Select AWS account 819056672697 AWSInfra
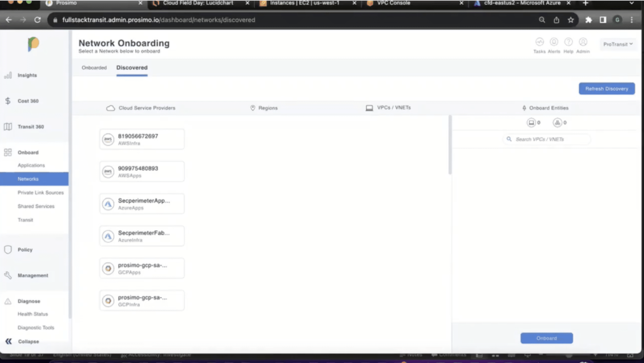 click(142, 139)
